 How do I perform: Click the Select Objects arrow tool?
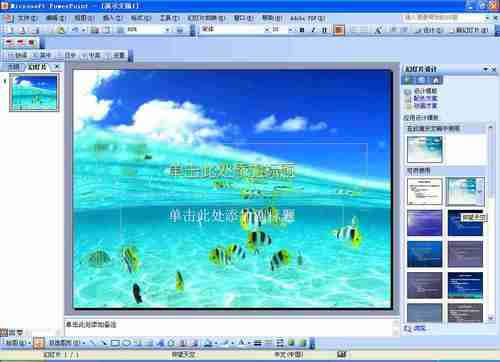point(39,343)
